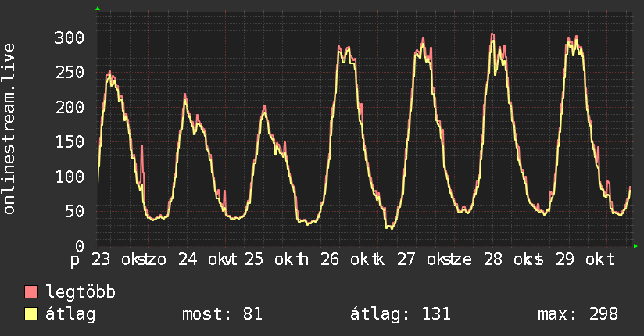Click the y-axis label 150
The image size is (644, 336).
[70, 141]
